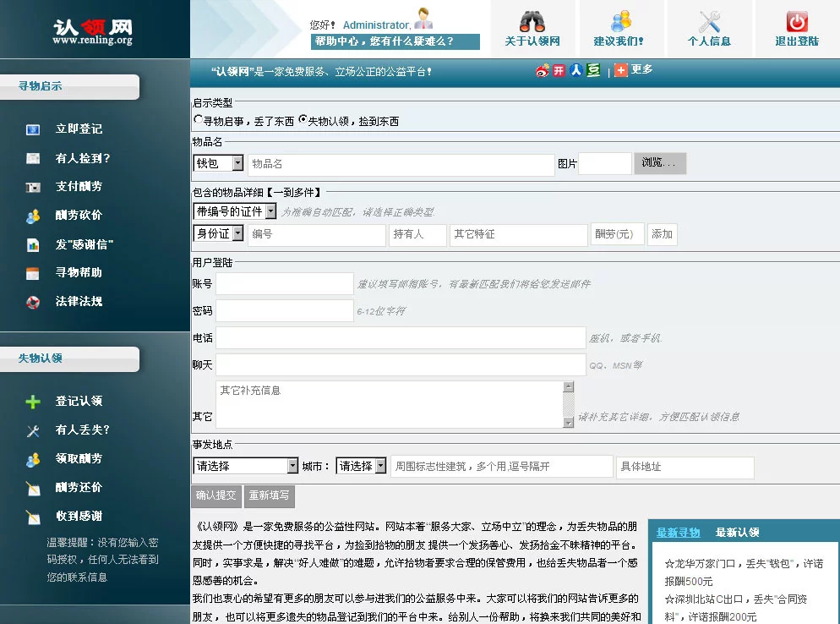The image size is (840, 624).
Task: Open the 有人捡到? sidebar link
Action: pyautogui.click(x=83, y=158)
